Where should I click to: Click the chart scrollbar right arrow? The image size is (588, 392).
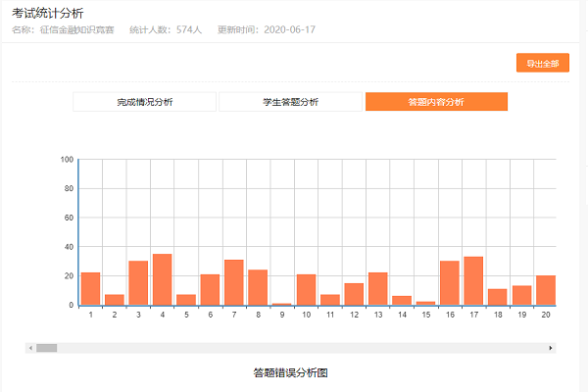tap(551, 348)
